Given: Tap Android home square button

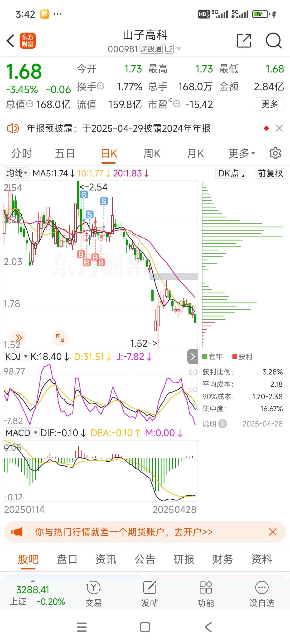Looking at the screenshot, I should point(145,627).
